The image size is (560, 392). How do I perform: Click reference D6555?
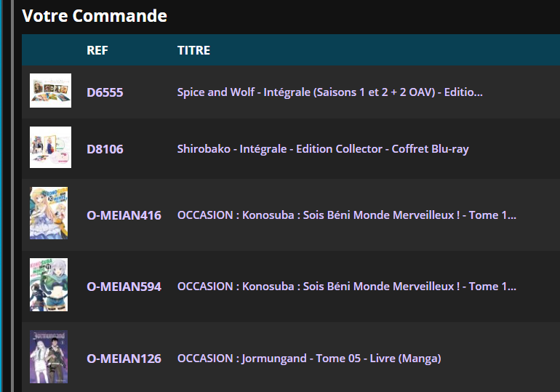coord(105,92)
